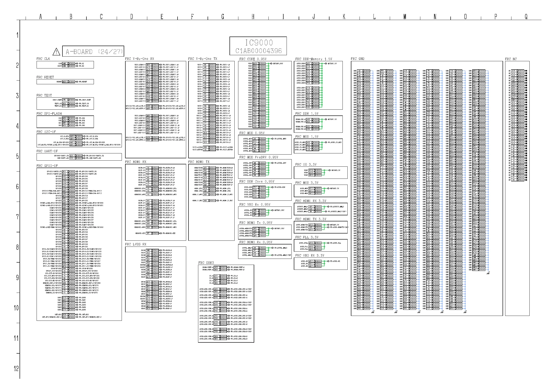This screenshot has width=555, height=392.
Task: Select the FRC PLL 3.3V heading
Action: (307, 237)
